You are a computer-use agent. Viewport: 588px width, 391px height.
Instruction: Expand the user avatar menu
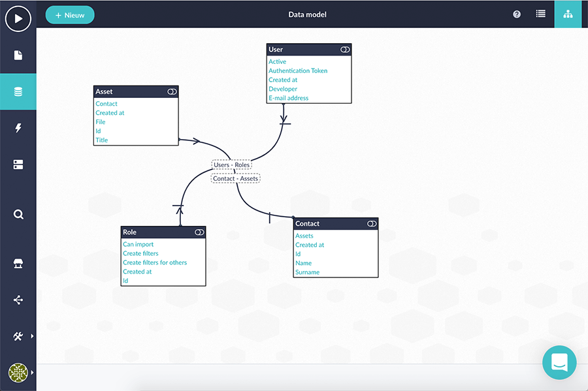click(x=31, y=373)
